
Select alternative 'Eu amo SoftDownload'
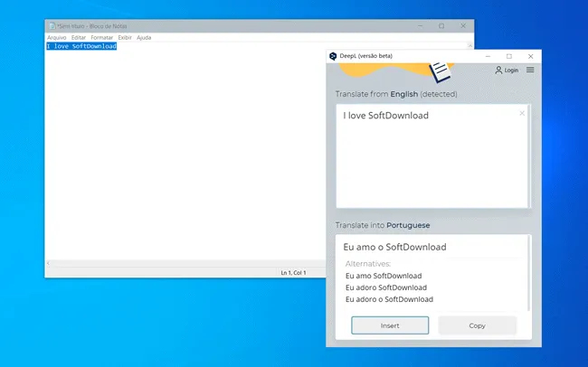pos(384,276)
